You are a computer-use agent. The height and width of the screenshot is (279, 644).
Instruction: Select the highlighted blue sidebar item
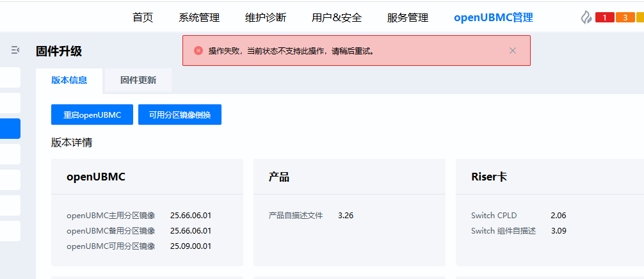pos(10,129)
